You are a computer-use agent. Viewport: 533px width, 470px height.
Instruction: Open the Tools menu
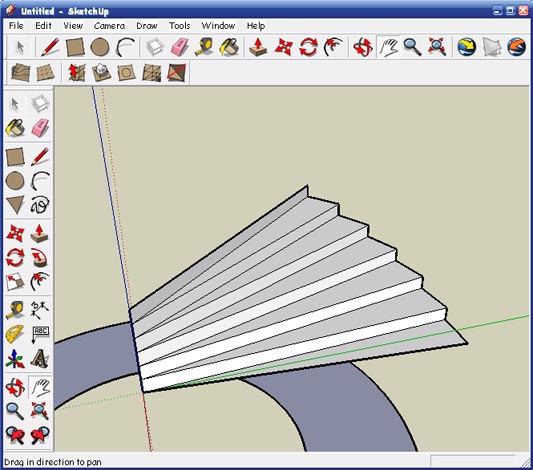pyautogui.click(x=179, y=26)
